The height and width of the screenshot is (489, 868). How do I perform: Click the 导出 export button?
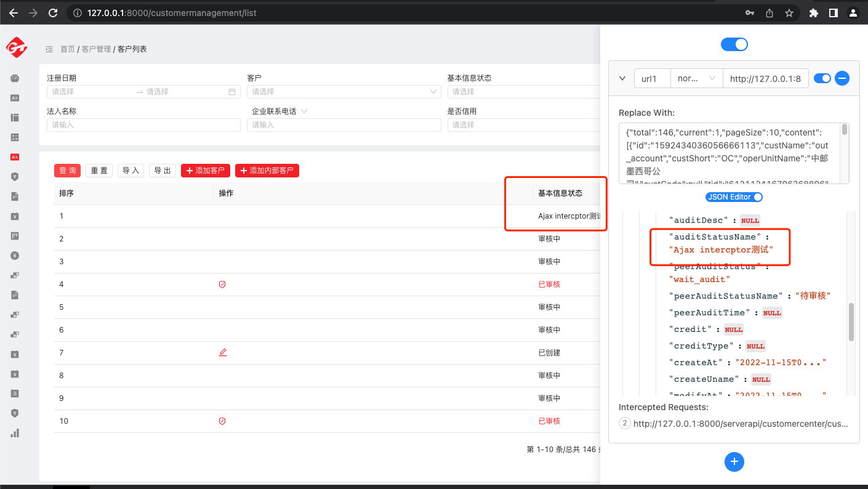point(163,171)
